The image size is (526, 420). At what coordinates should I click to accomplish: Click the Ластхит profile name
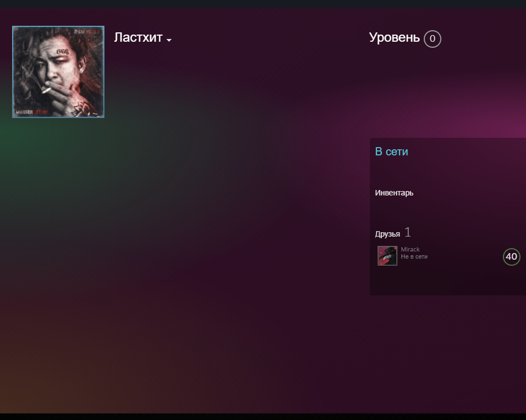tap(138, 37)
